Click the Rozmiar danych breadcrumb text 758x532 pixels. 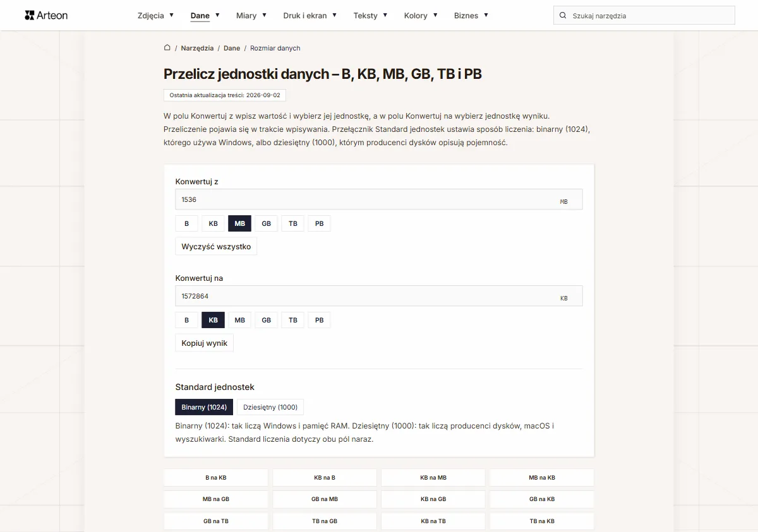pyautogui.click(x=275, y=48)
